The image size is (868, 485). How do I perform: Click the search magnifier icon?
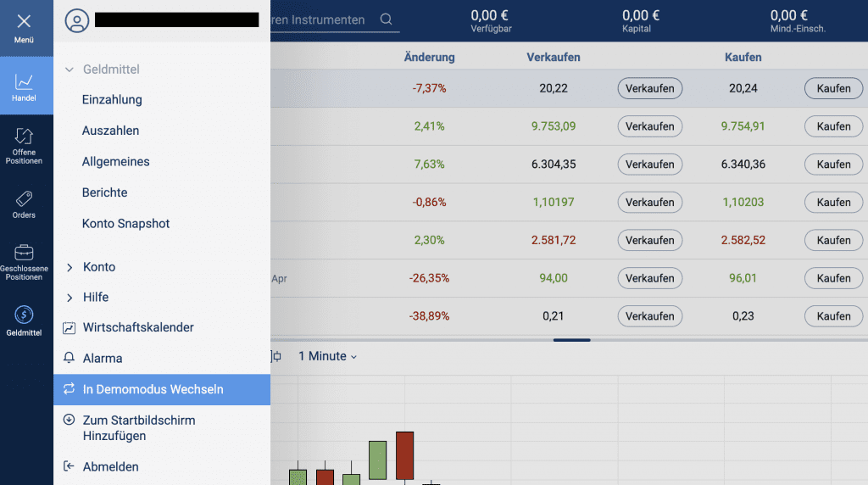point(387,20)
